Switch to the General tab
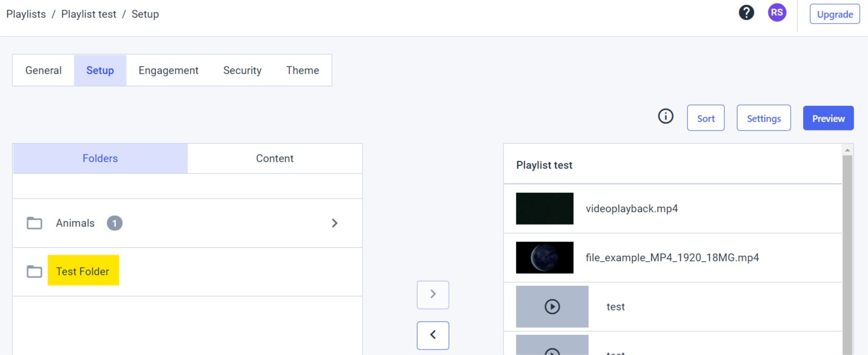Viewport: 868px width, 355px height. [43, 70]
